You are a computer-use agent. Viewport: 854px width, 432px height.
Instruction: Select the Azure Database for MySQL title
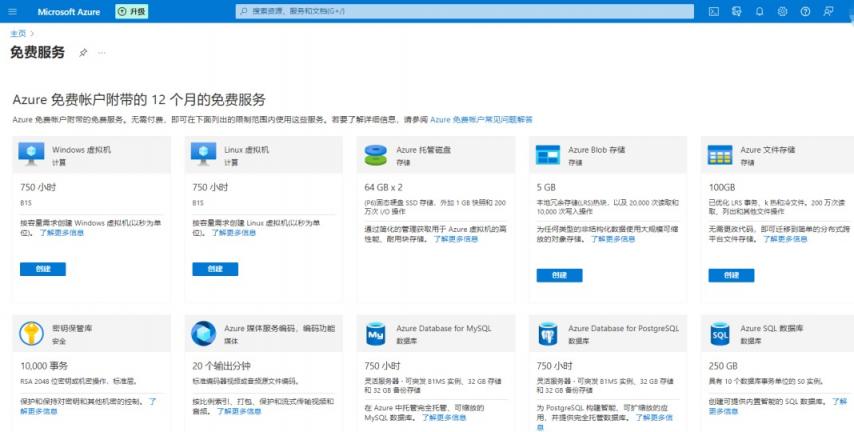[443, 328]
